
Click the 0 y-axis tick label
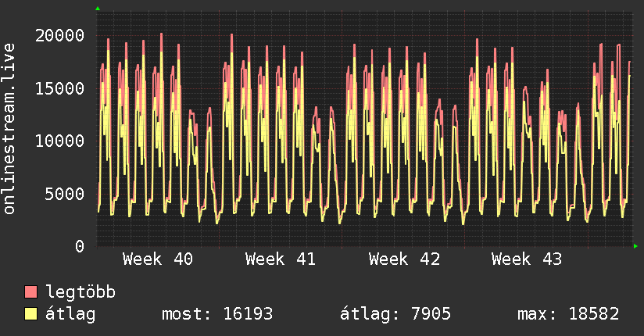click(80, 246)
